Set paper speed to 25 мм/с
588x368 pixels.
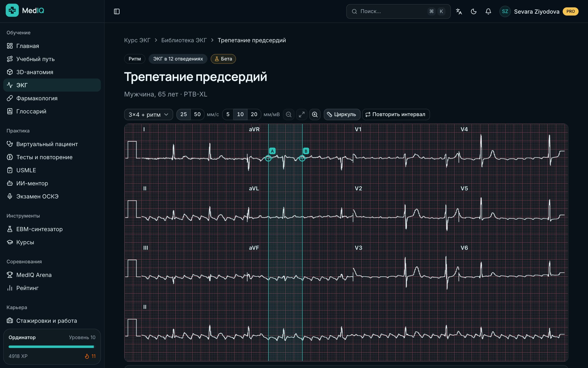184,114
